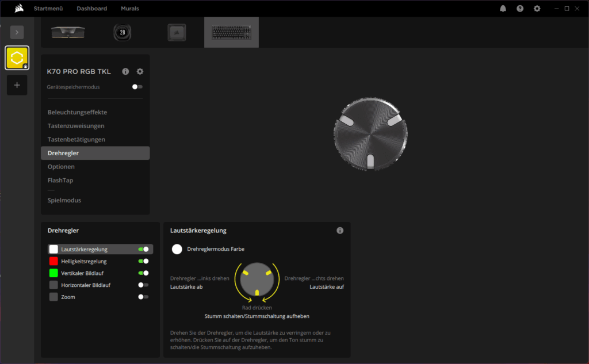
Task: Open the notifications bell
Action: [503, 9]
